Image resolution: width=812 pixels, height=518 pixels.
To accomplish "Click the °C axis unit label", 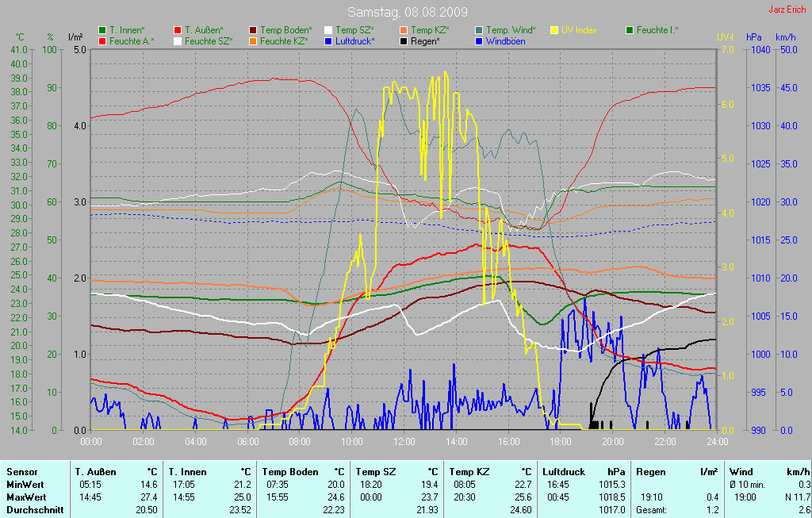I will 20,37.
